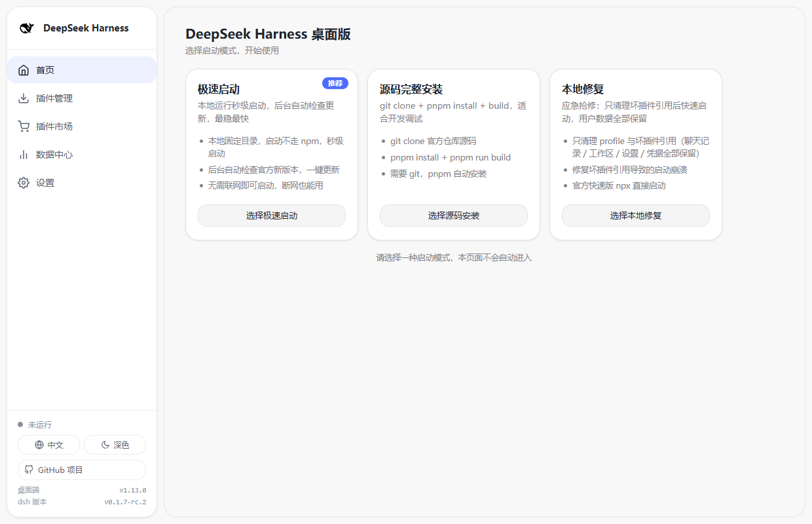Click the desktop version value v1.13.0
Image resolution: width=812 pixels, height=524 pixels.
coord(132,490)
